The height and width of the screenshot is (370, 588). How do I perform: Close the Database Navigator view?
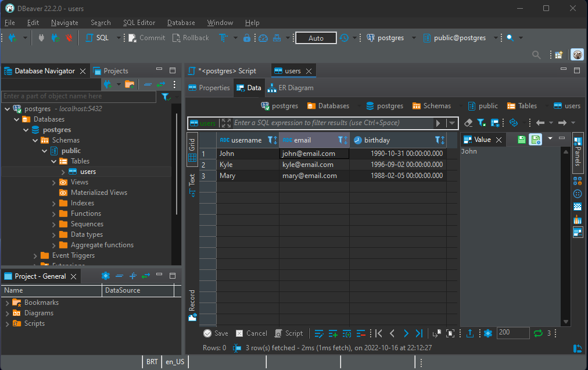[x=83, y=71]
